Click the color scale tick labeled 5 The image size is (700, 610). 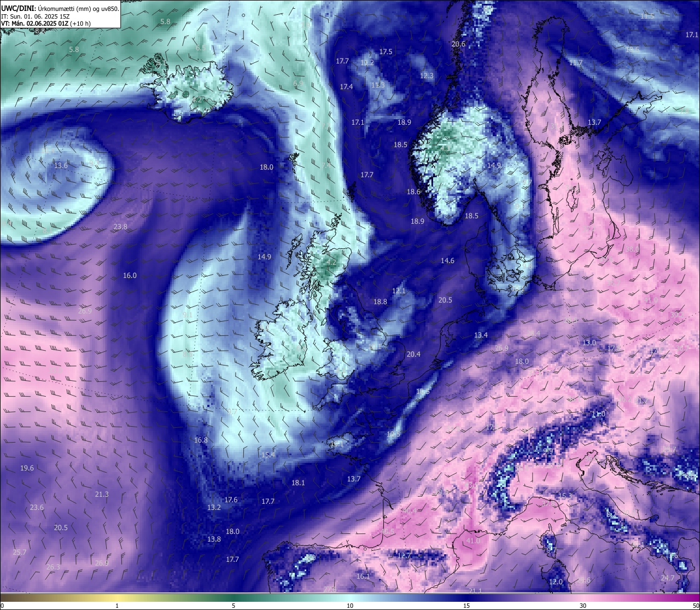[234, 606]
